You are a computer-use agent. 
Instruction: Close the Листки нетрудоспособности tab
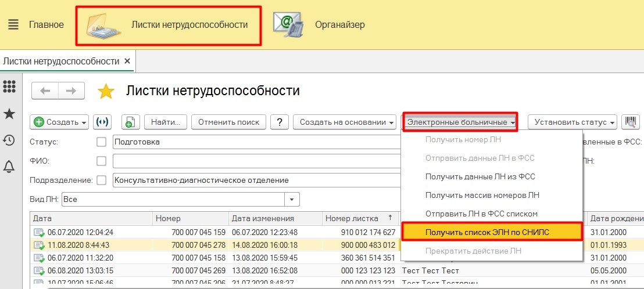tap(127, 61)
